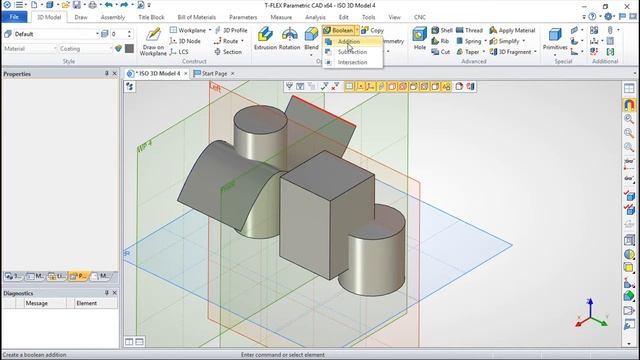The image size is (640, 360).
Task: Close the ISO 3D Model 4 document tab
Action: tap(185, 73)
